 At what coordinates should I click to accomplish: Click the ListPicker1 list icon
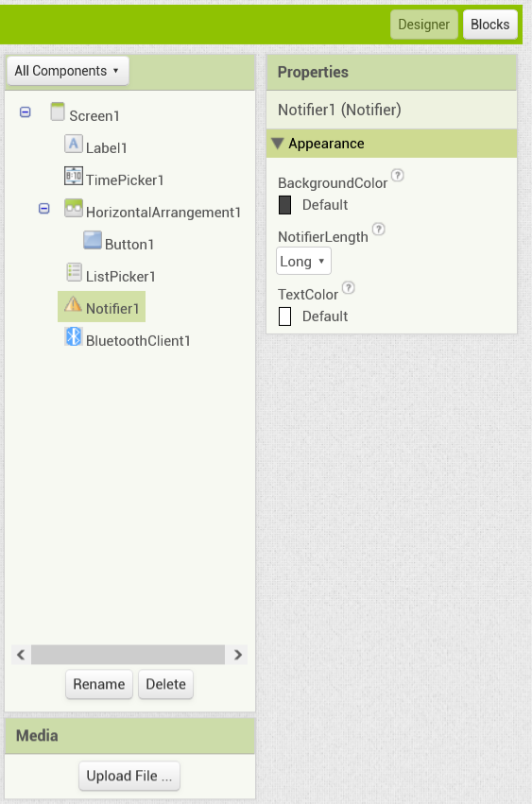tap(74, 272)
